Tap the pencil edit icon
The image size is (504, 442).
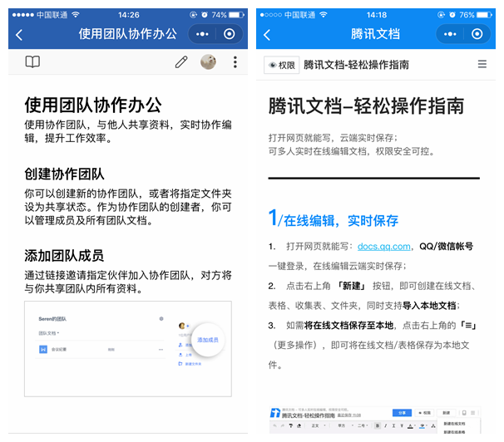click(x=181, y=62)
